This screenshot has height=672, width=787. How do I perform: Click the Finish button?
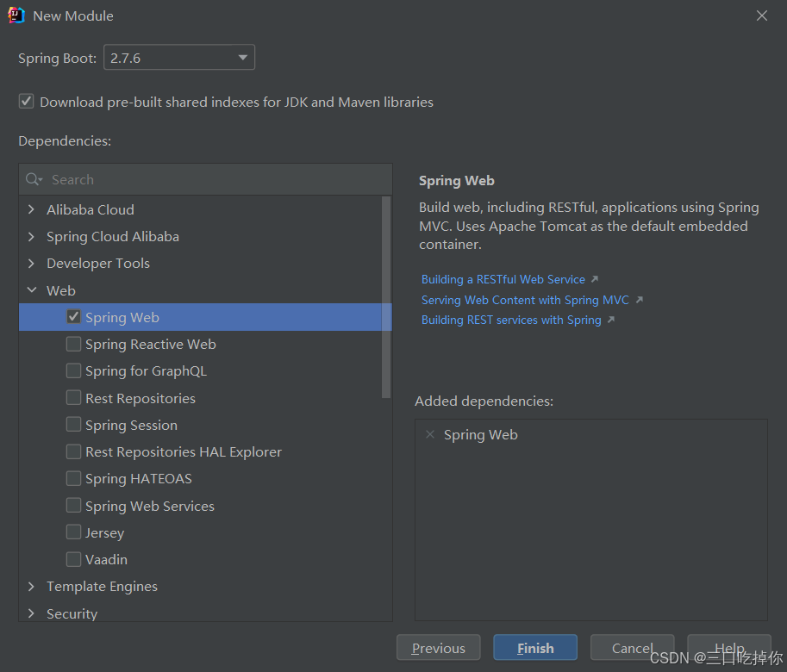[x=535, y=648]
